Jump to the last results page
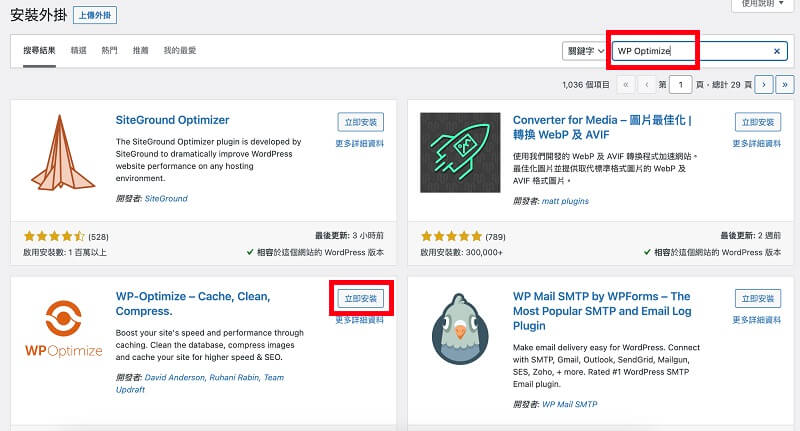Image resolution: width=800 pixels, height=431 pixels. [x=785, y=85]
